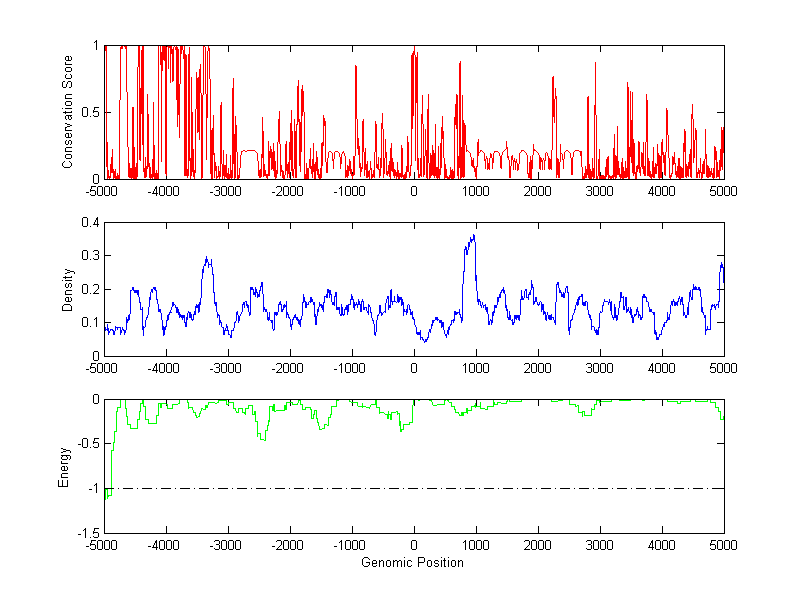Click the density peak near position -3300
This screenshot has height=599, width=800.
(x=207, y=259)
